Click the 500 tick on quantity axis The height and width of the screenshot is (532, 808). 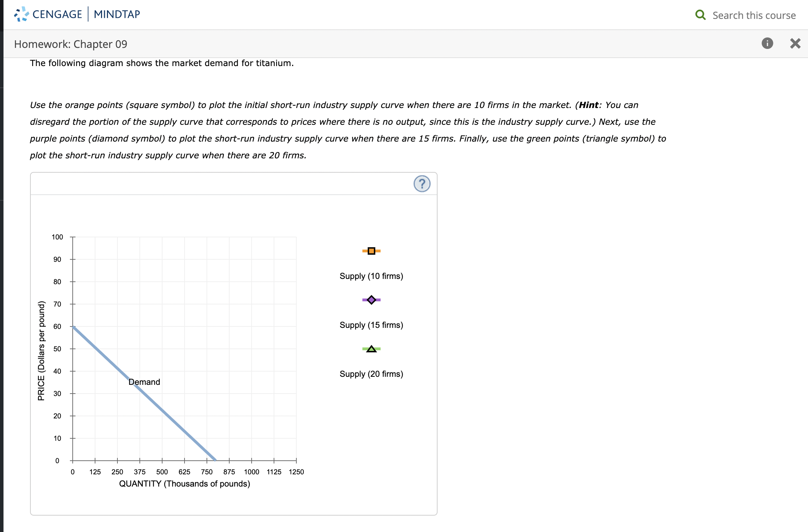pyautogui.click(x=162, y=472)
